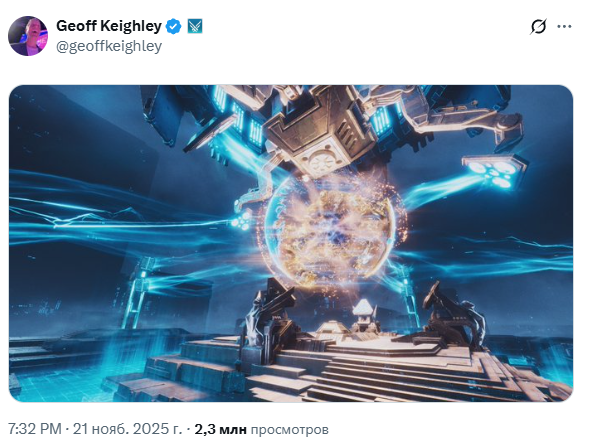
Task: Open Geoff Keighley's profile avatar
Action: tap(28, 36)
